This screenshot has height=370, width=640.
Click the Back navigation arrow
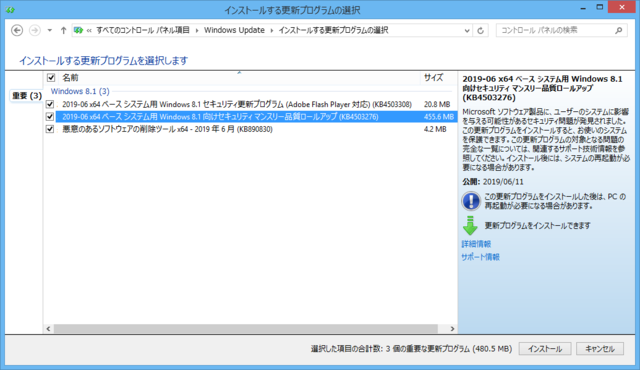[17, 30]
